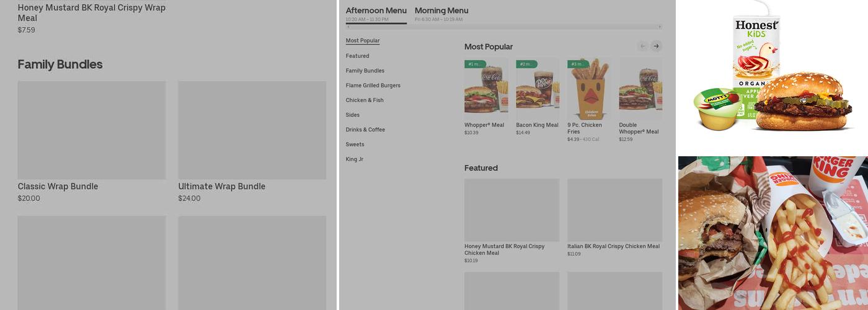The width and height of the screenshot is (868, 310).
Task: Click Honey Mustard BK Royal Crispy Wrap Meal title
Action: (x=92, y=13)
